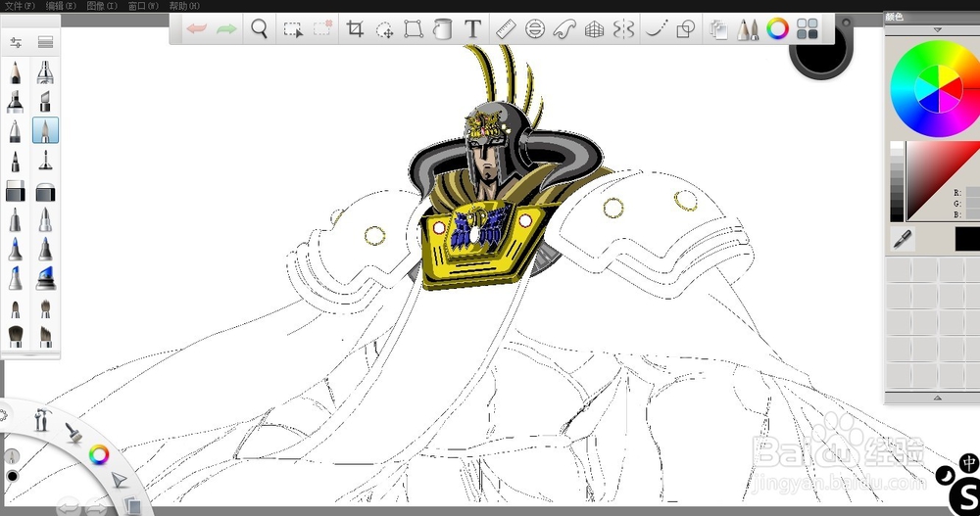Screen dimensions: 980x516
Task: Toggle the Symmetry tool
Action: click(x=623, y=28)
